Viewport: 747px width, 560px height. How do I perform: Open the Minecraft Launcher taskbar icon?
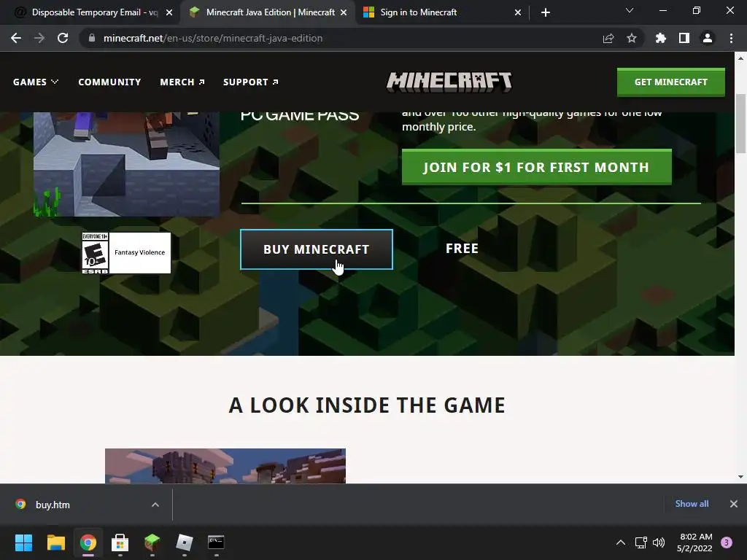tap(152, 542)
